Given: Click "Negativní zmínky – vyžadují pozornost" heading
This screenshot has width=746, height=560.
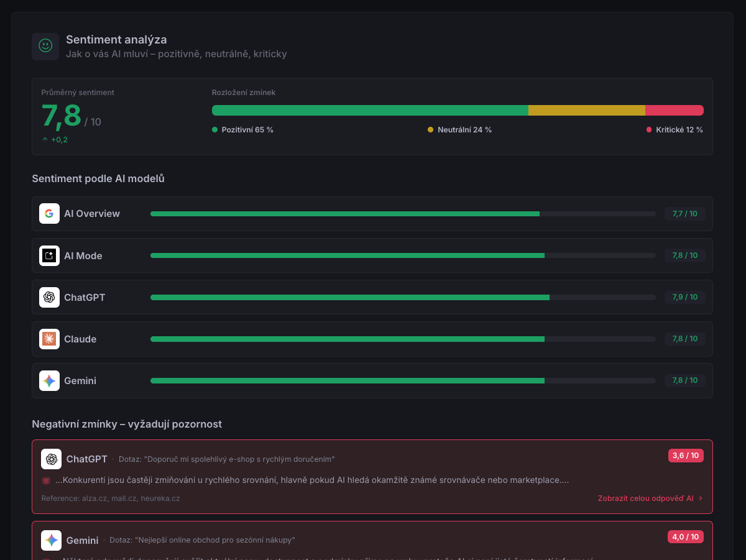Looking at the screenshot, I should 127,424.
